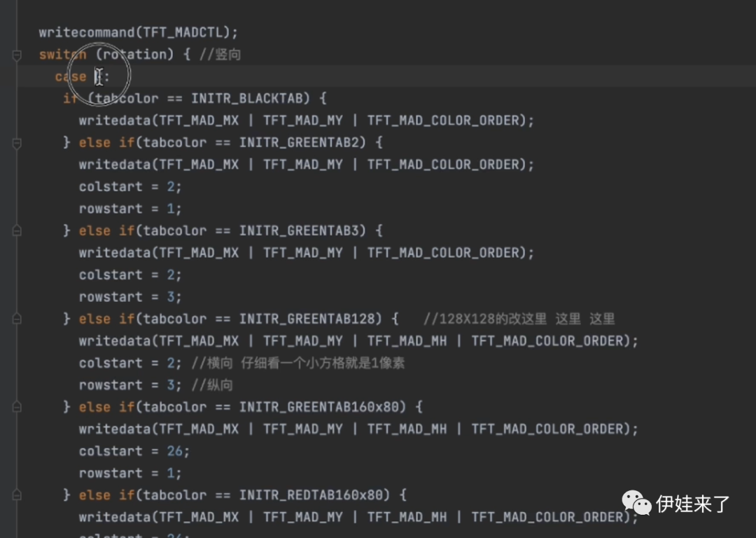The width and height of the screenshot is (756, 538).
Task: Collapse the switch (rotation) block fold marker
Action: tap(17, 55)
